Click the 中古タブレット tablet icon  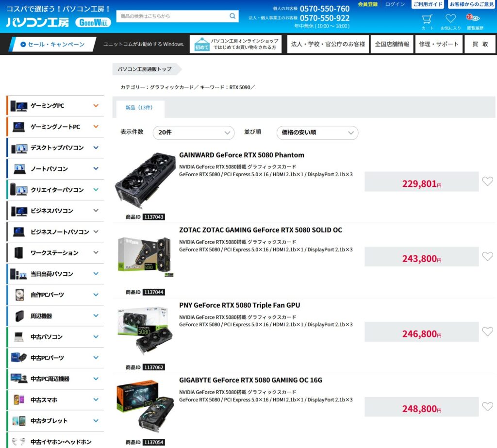(19, 421)
